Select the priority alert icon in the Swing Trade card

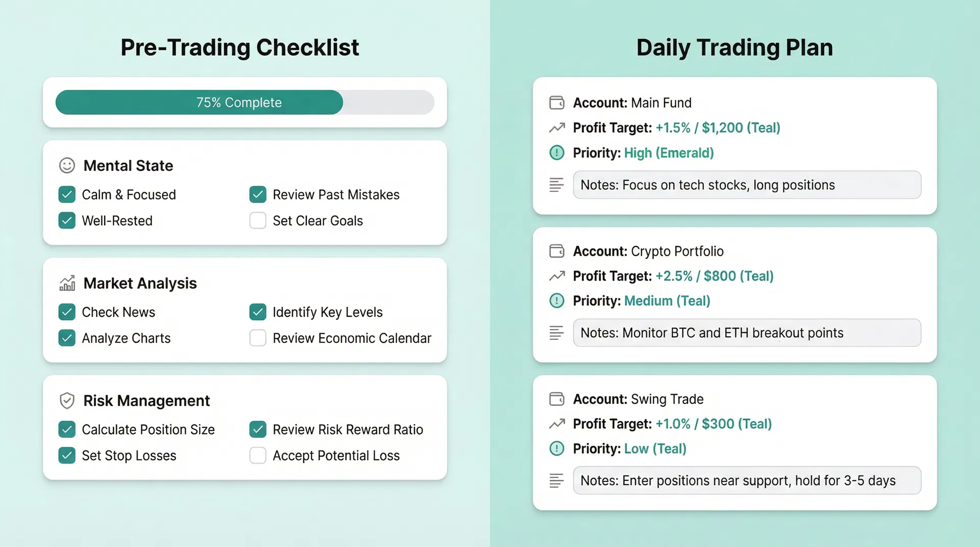557,449
